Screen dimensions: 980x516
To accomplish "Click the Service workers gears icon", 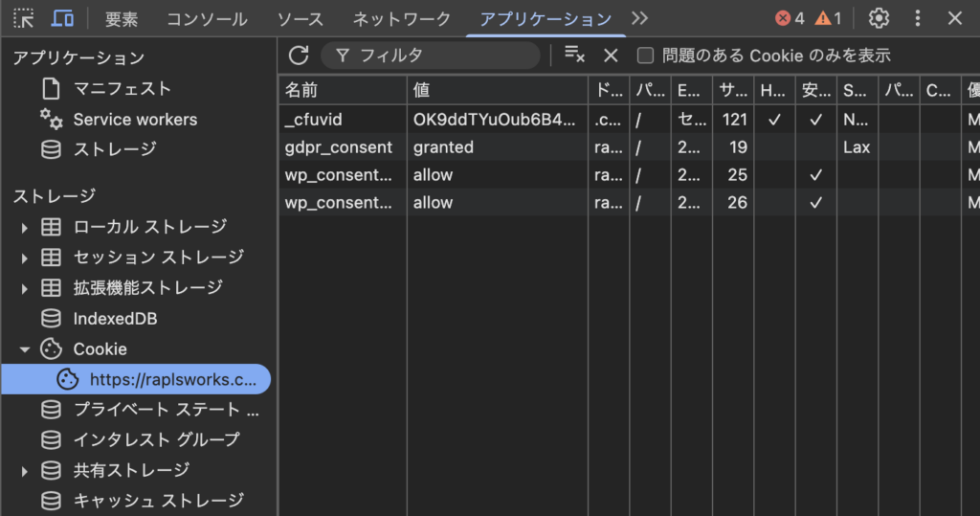I will tap(52, 119).
